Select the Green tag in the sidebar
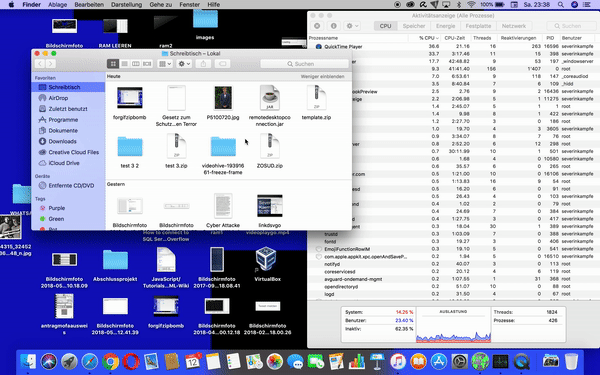This screenshot has width=600, height=375. [x=56, y=219]
